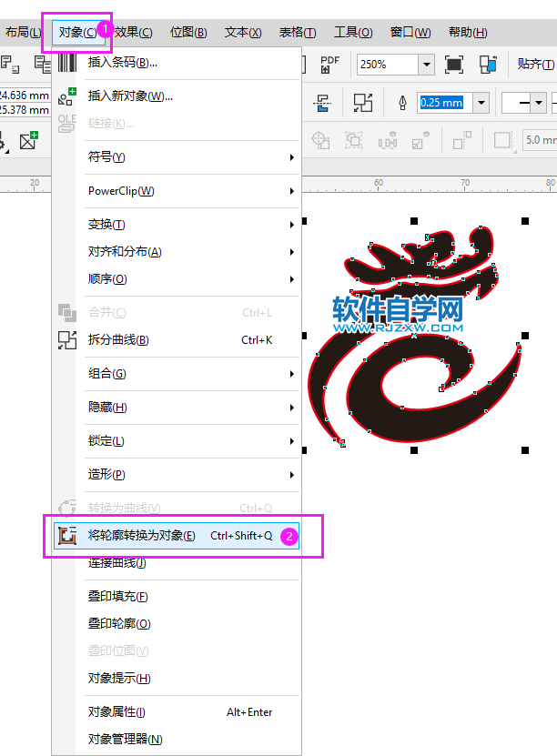Open 对象管理器(N) from menu
Image resolution: width=557 pixels, height=756 pixels.
[x=177, y=739]
